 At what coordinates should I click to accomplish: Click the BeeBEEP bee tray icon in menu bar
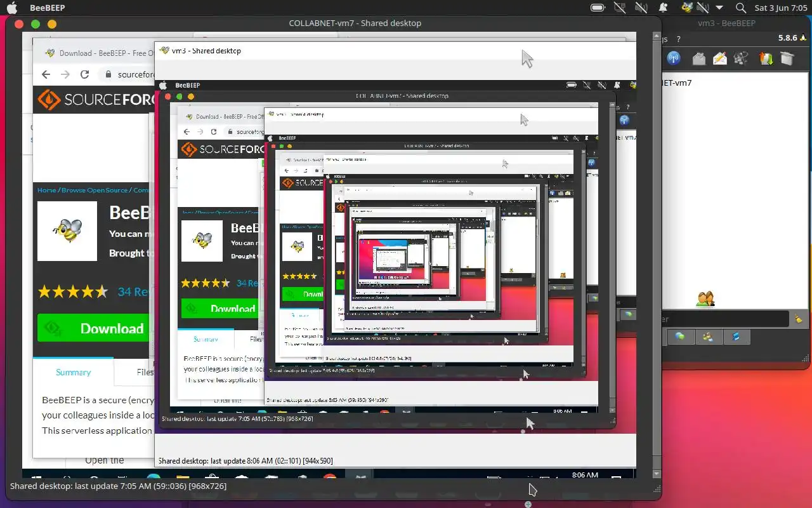687,8
